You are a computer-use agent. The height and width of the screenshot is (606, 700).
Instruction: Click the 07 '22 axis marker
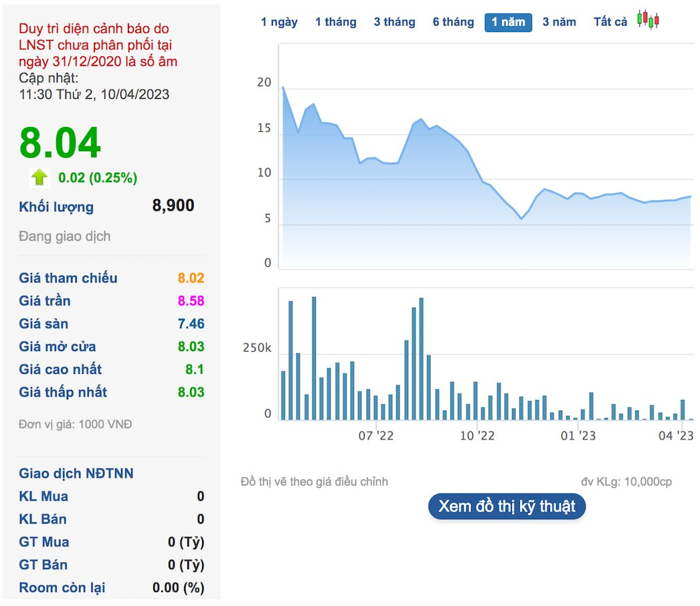(x=376, y=435)
